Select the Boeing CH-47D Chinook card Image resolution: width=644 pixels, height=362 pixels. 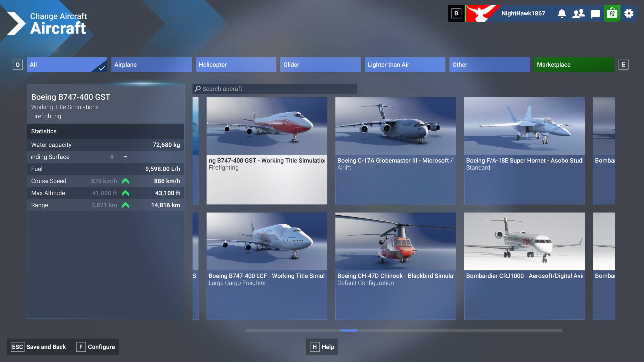tap(396, 266)
